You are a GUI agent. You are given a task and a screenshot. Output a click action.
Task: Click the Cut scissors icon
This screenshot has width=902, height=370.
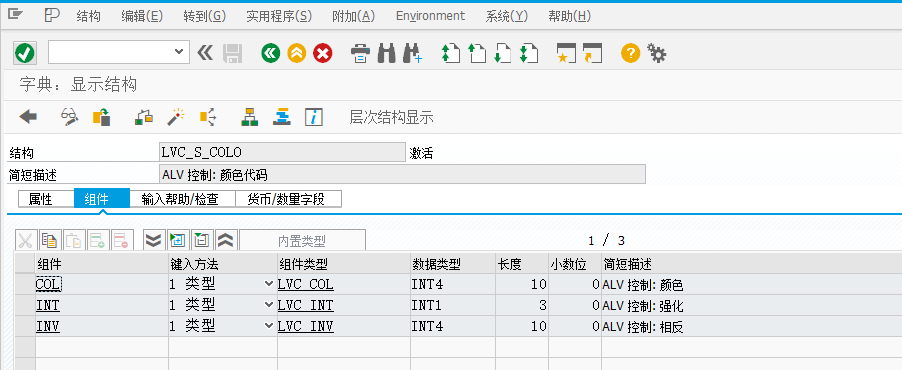[26, 240]
